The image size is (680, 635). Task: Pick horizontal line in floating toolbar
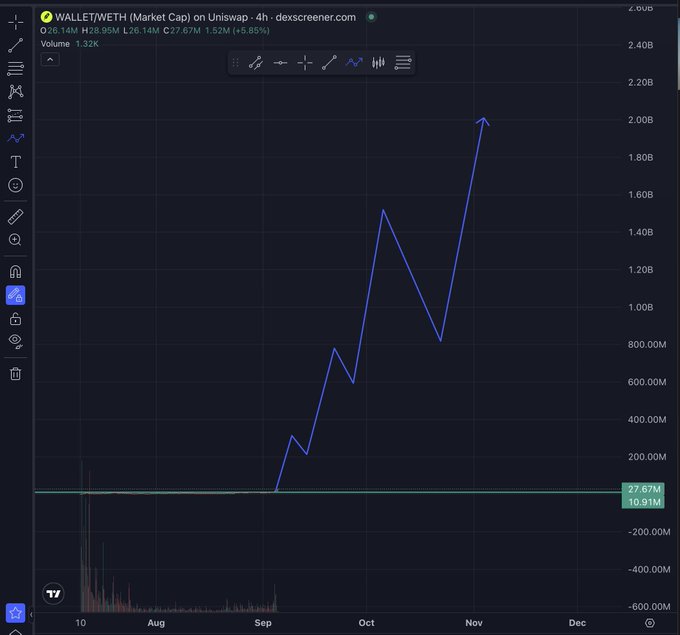[280, 63]
